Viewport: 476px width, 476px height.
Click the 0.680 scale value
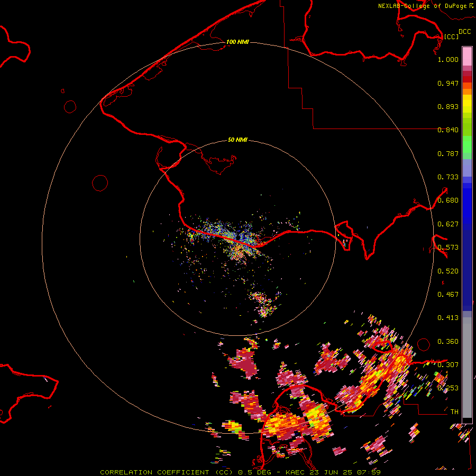tap(448, 200)
